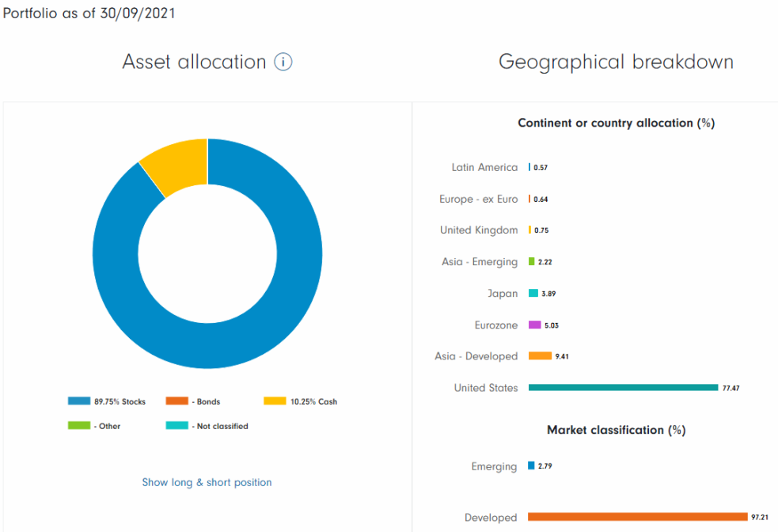Click the 5.03 Eurozone value
Screen dimensions: 778x532
pos(552,325)
